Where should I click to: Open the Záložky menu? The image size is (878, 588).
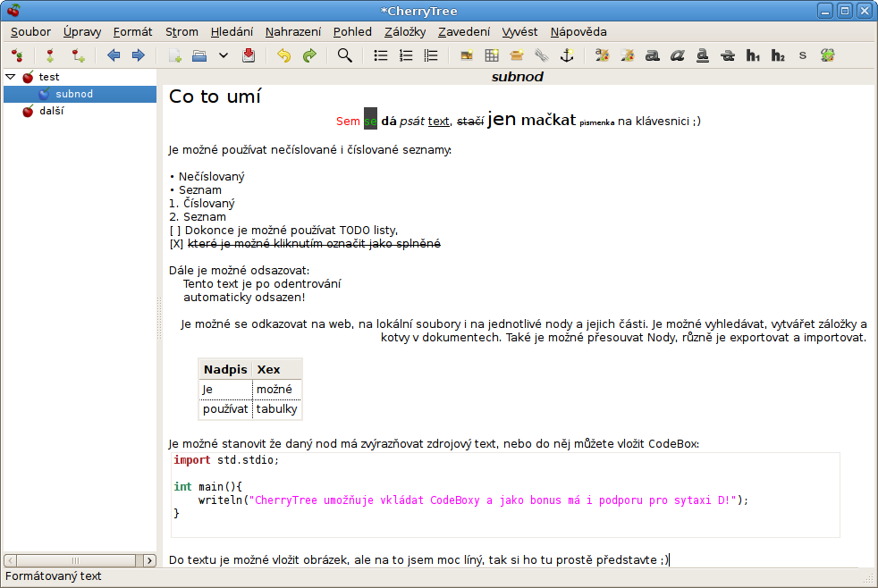click(x=405, y=32)
